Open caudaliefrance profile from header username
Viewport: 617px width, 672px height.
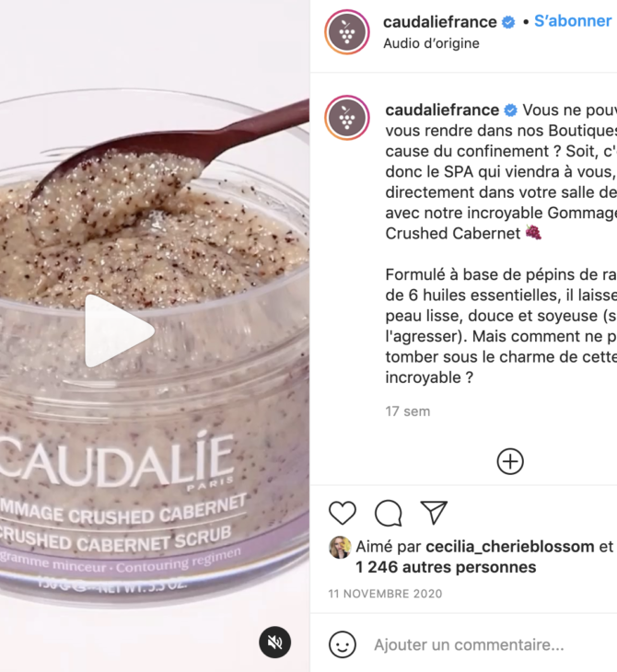439,21
